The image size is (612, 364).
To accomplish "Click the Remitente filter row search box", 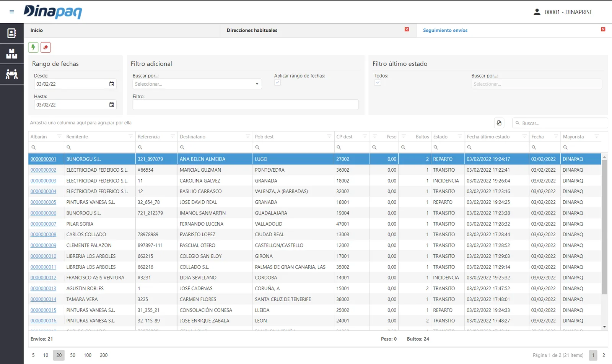I will pyautogui.click(x=100, y=147).
